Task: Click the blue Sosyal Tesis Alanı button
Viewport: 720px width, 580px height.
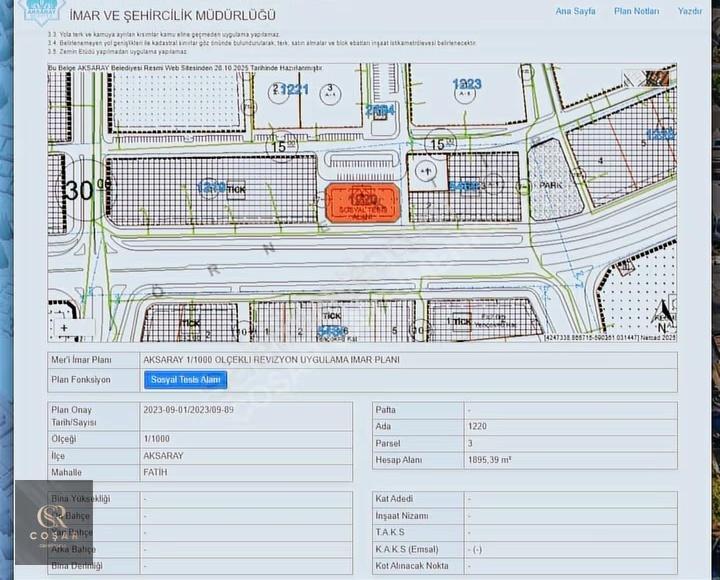Action: [x=186, y=380]
